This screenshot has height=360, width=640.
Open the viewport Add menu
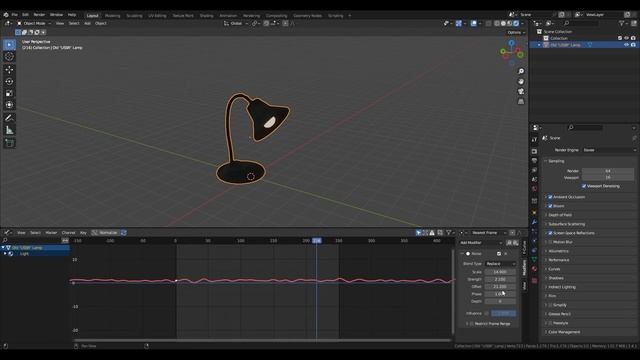click(x=87, y=23)
